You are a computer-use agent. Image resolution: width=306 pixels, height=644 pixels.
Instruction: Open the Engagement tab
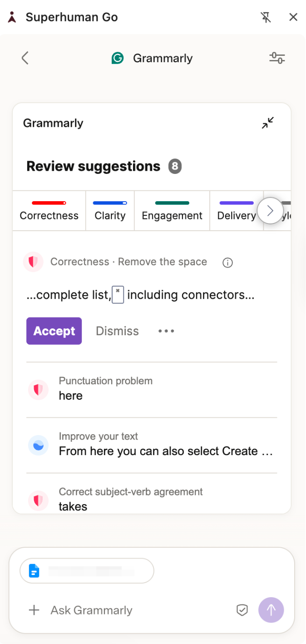pyautogui.click(x=172, y=211)
